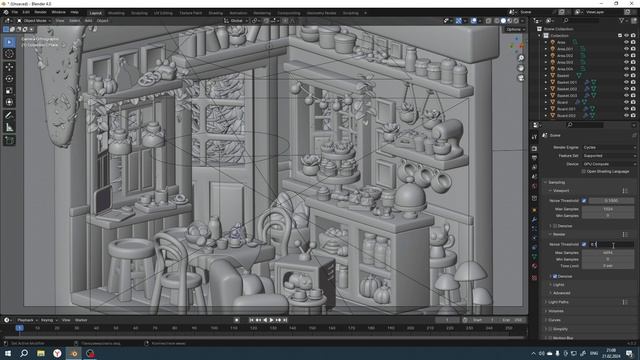
Task: Expand the Volumes panel
Action: click(x=556, y=311)
